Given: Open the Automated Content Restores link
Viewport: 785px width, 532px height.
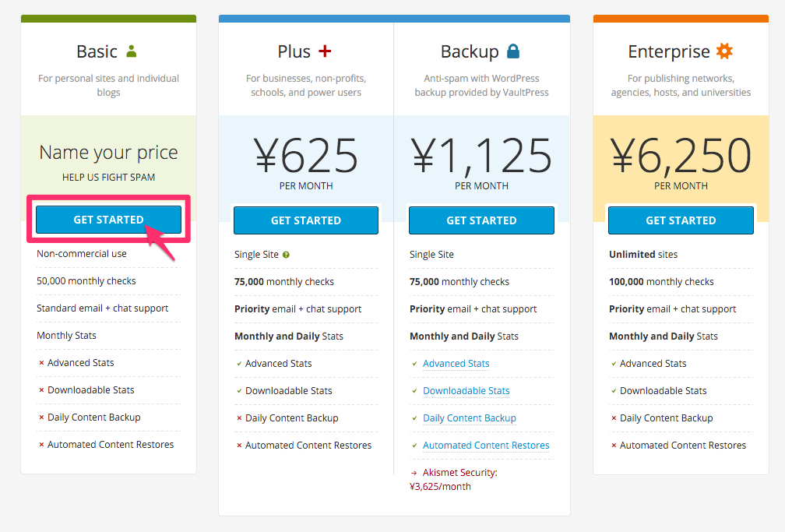Looking at the screenshot, I should 486,446.
